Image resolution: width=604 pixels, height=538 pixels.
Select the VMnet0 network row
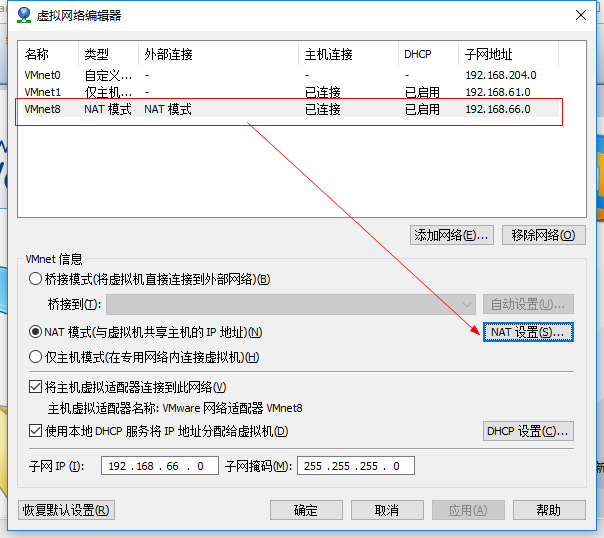tap(291, 75)
